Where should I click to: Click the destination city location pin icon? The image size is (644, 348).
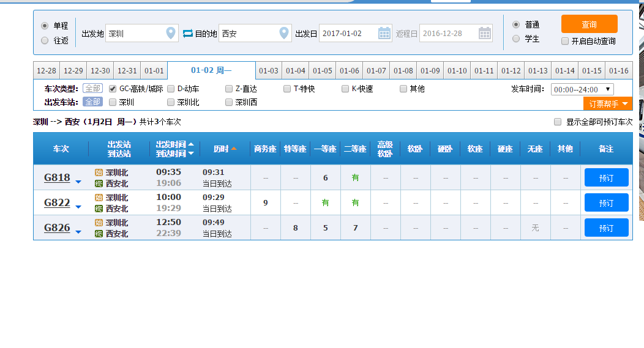point(284,33)
